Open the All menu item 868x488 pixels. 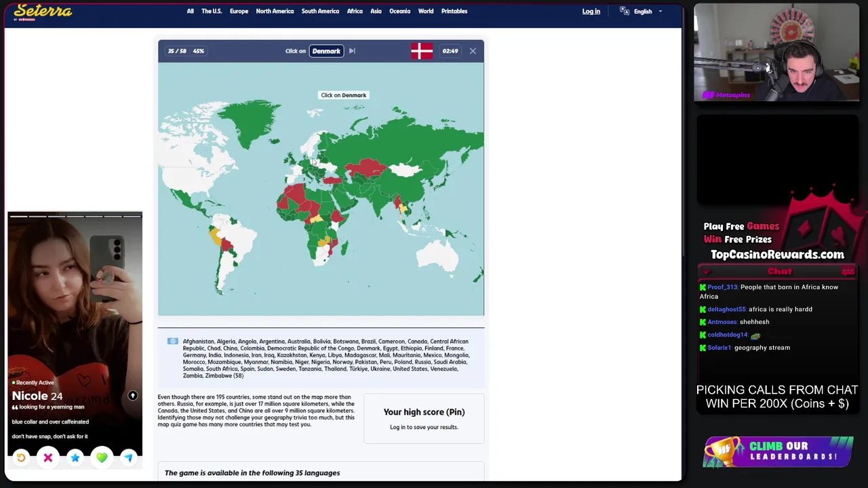pyautogui.click(x=190, y=12)
